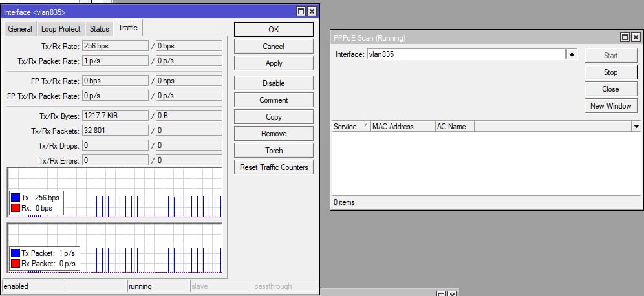Viewport: 644px width, 296px height.
Task: Click the OK button in Interface window
Action: [274, 30]
